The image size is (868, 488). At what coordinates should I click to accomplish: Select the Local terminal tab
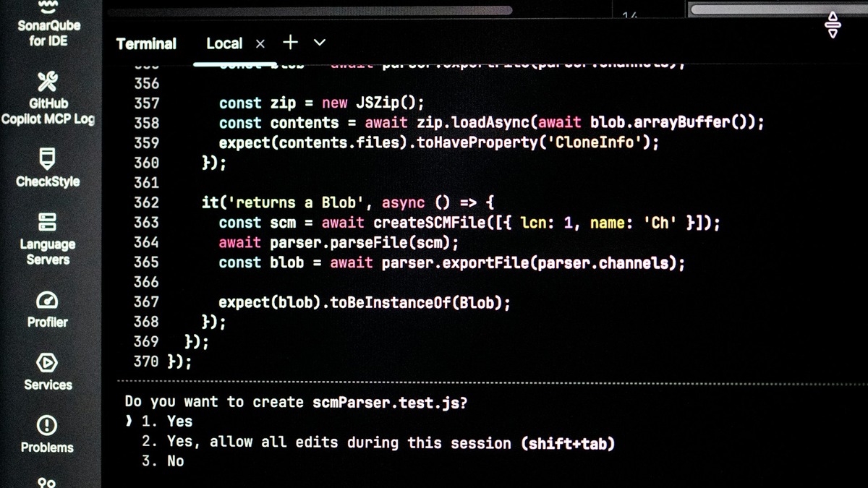[x=224, y=43]
